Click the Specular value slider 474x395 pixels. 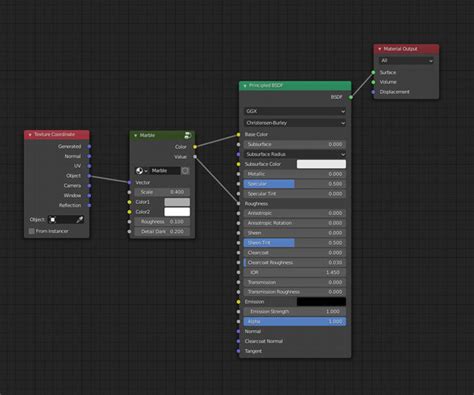(295, 184)
